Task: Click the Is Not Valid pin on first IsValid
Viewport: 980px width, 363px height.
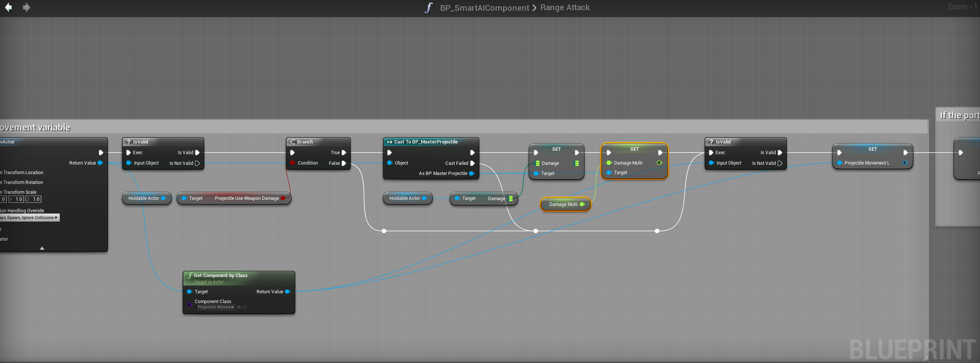Action: pyautogui.click(x=197, y=163)
